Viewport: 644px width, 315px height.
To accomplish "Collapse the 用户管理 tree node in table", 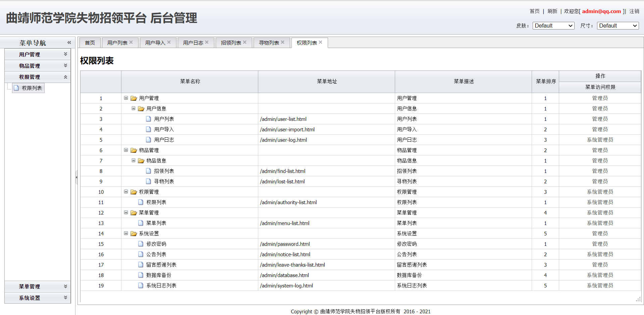I will (126, 98).
